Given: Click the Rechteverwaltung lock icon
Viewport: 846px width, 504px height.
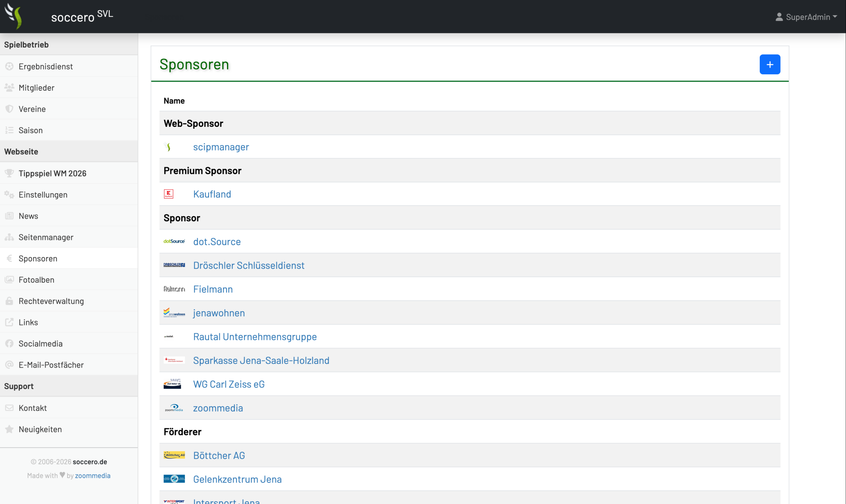Looking at the screenshot, I should pyautogui.click(x=10, y=301).
